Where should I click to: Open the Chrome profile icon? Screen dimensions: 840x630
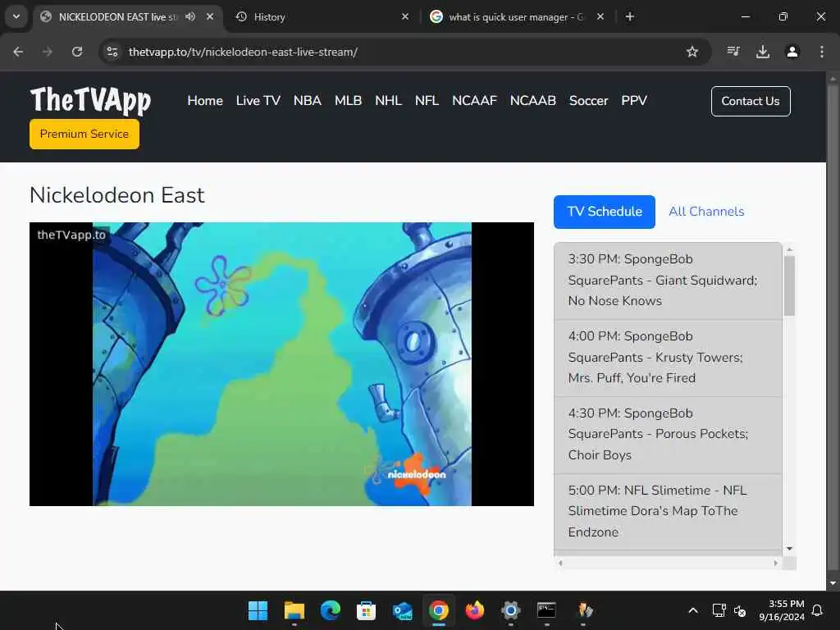point(792,52)
